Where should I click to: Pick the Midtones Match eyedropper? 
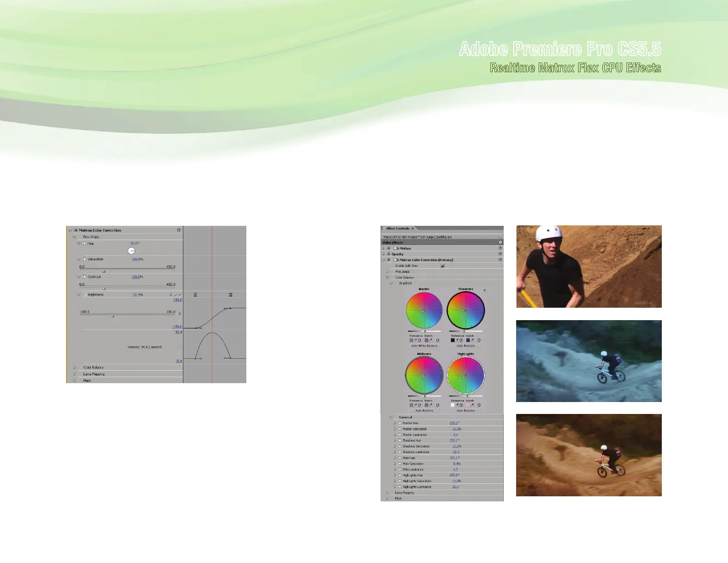(431, 405)
